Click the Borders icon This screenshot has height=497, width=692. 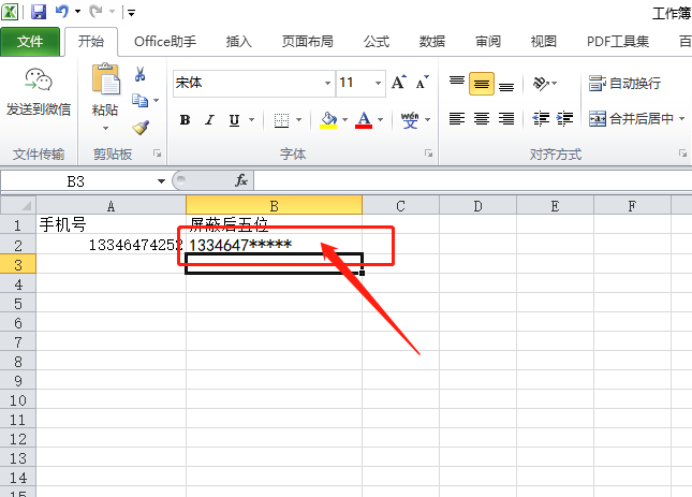click(x=281, y=120)
